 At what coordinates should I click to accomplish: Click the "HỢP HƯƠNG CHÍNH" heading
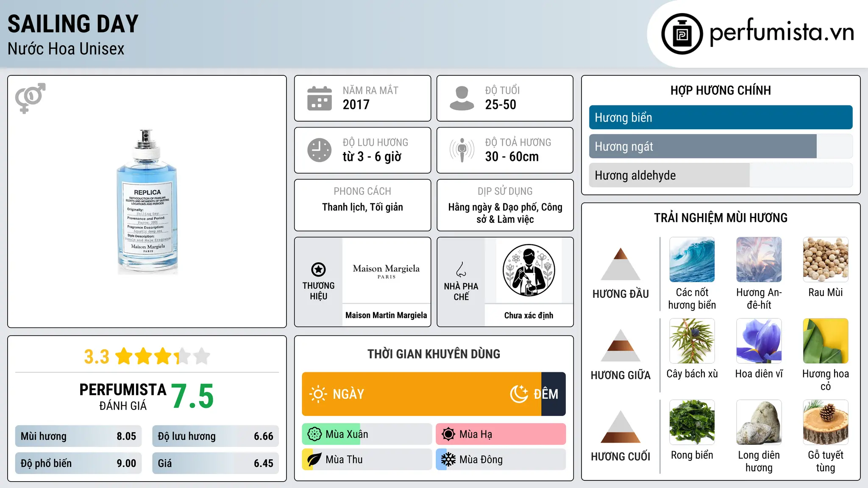[721, 90]
